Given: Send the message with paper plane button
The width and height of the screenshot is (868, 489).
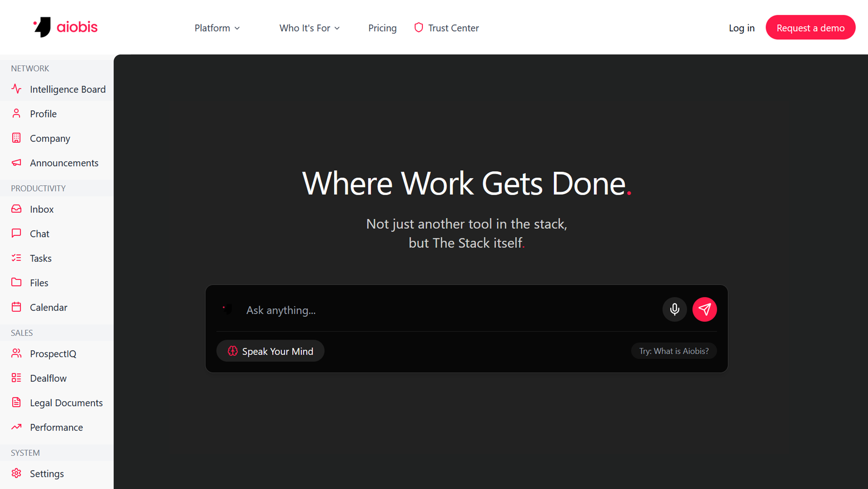Looking at the screenshot, I should (705, 309).
